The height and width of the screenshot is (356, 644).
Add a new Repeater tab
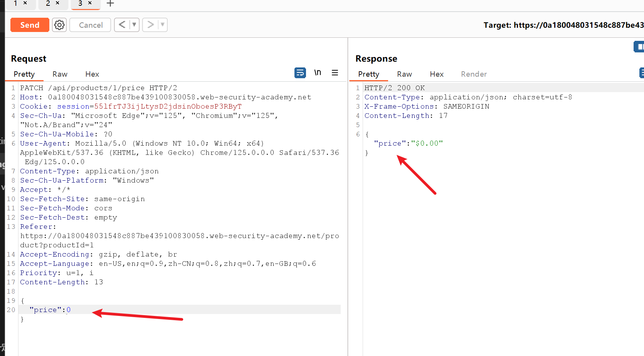(110, 3)
